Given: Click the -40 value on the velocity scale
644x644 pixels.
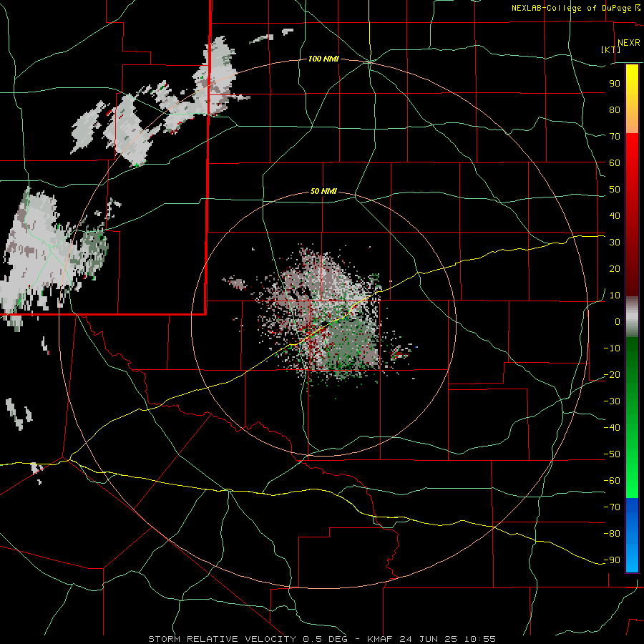Looking at the screenshot, I should click(612, 428).
